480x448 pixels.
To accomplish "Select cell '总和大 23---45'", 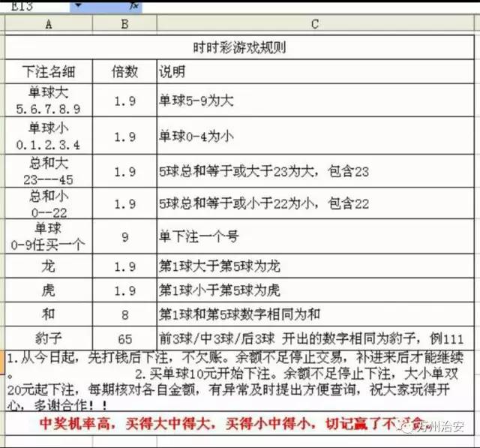I will (49, 171).
